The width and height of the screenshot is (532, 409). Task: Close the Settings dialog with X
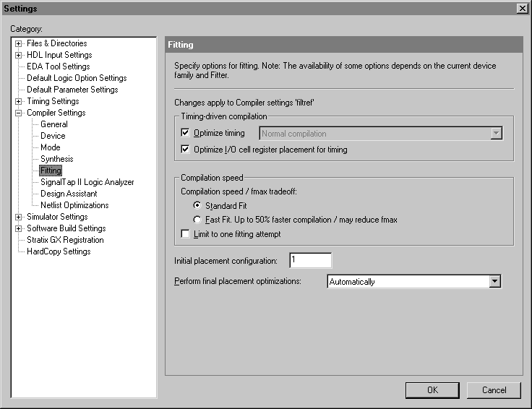click(x=522, y=8)
